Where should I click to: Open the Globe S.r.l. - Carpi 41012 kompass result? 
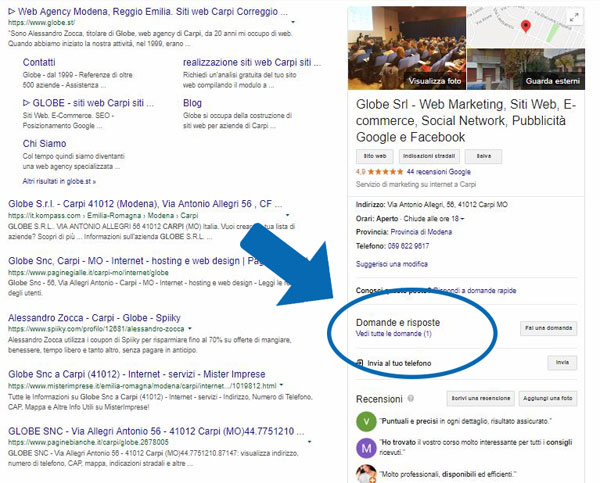pos(145,204)
